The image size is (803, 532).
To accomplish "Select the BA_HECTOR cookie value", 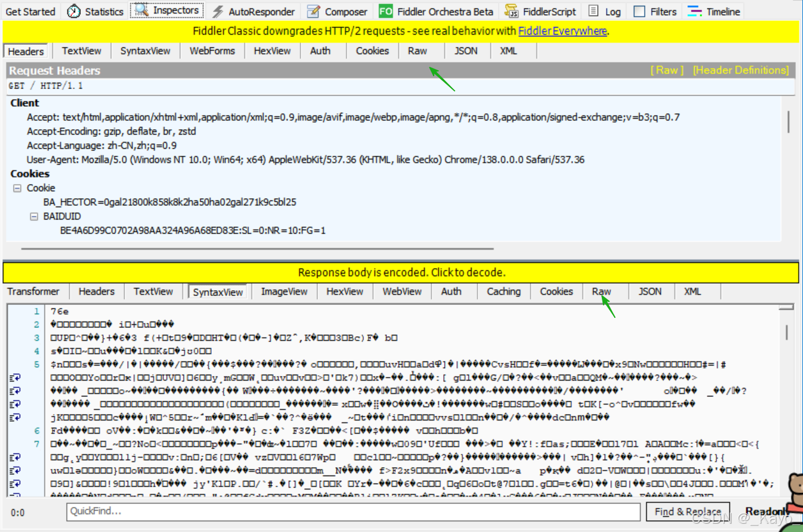I will pos(170,202).
